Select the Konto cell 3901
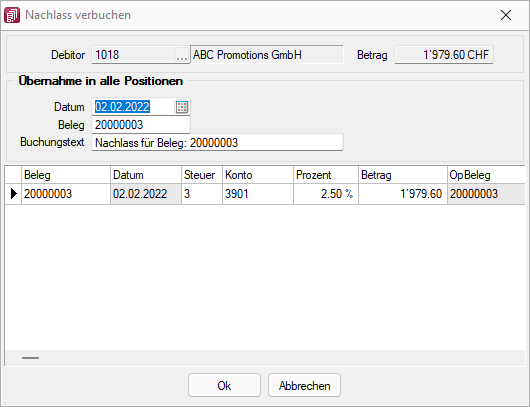 tap(258, 194)
